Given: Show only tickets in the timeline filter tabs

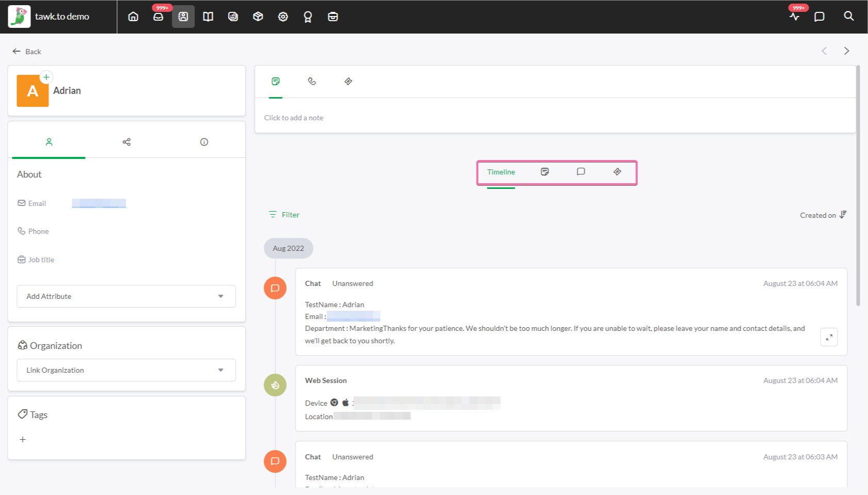Looking at the screenshot, I should [x=617, y=172].
